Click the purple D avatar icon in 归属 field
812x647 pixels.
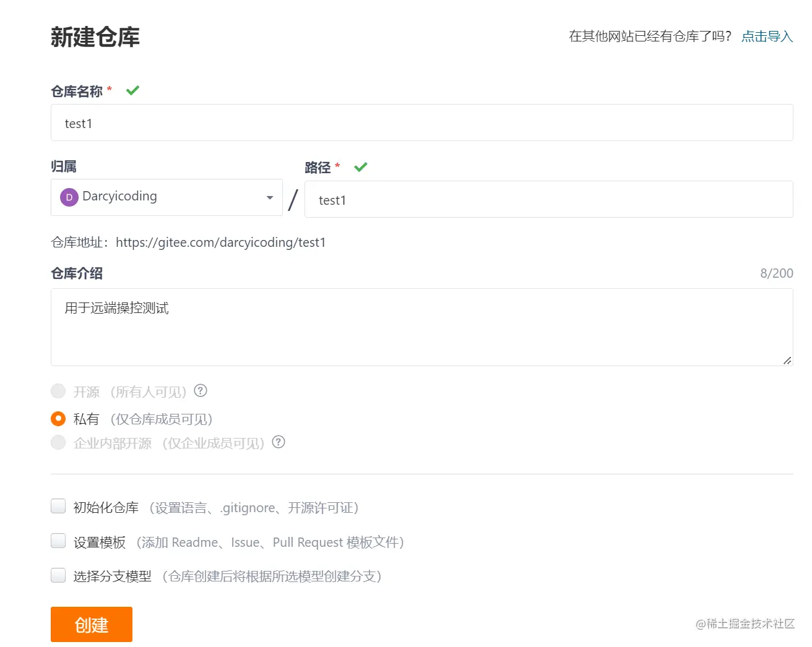[69, 197]
